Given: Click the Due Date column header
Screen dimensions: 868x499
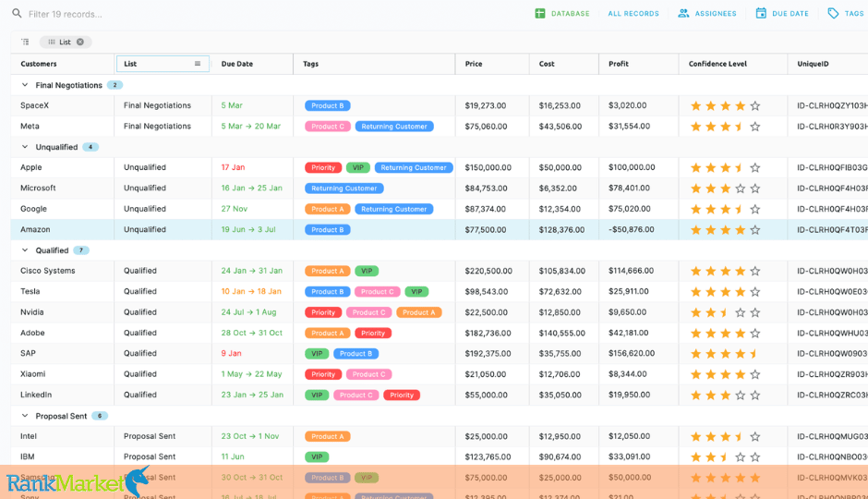Looking at the screenshot, I should pos(237,64).
